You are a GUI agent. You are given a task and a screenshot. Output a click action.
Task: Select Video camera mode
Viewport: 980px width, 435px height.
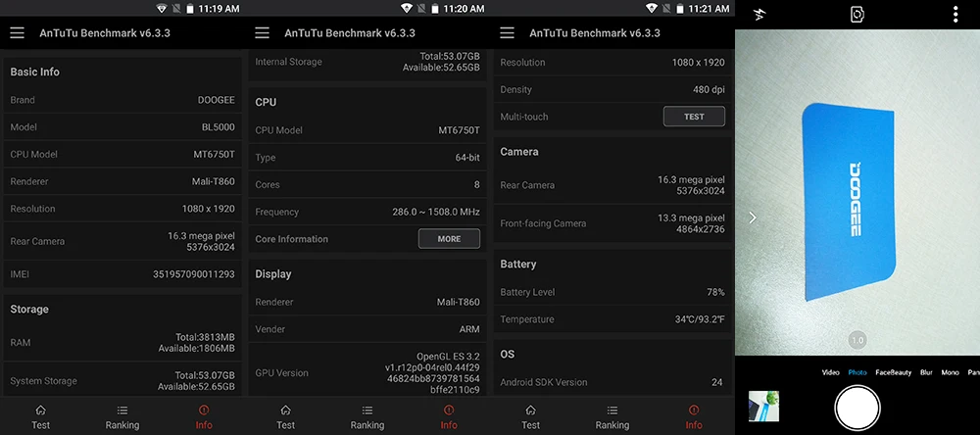coord(831,372)
